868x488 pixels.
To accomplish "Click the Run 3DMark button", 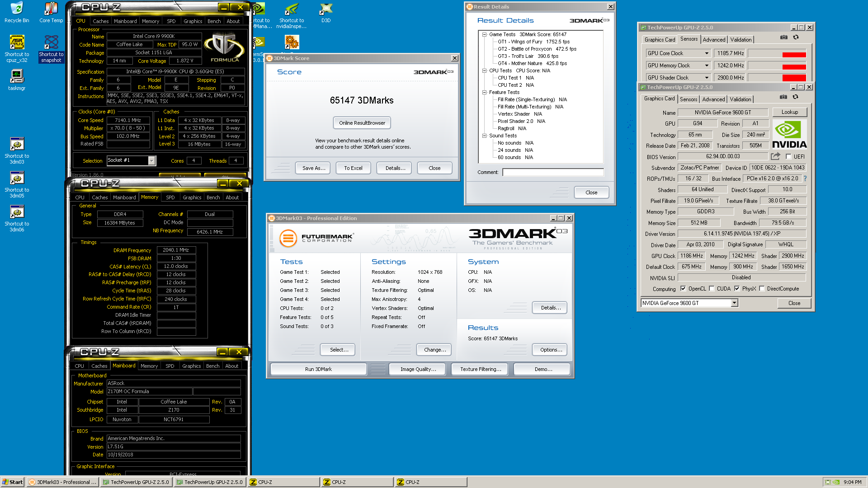I will point(318,369).
